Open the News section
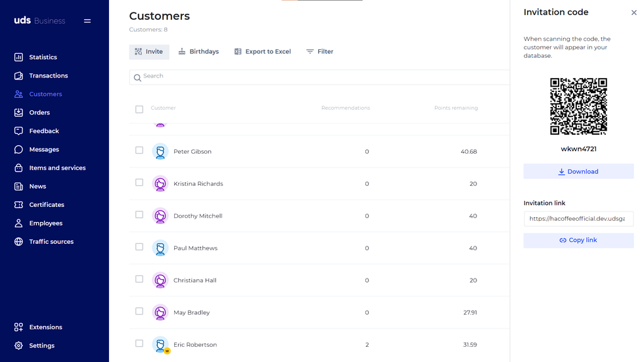This screenshot has width=644, height=362. [x=38, y=187]
